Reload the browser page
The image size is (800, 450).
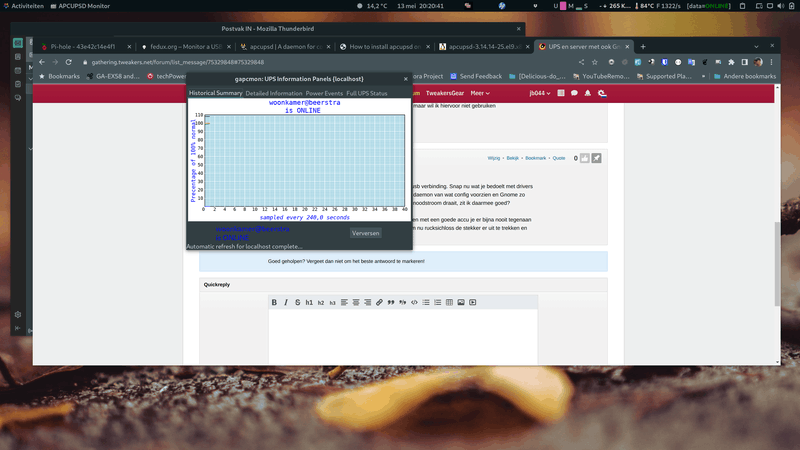68,62
